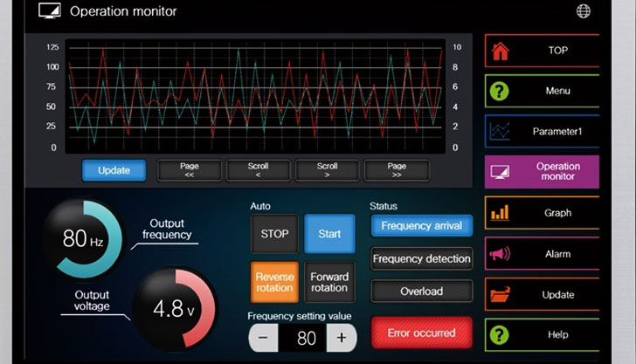
Task: Click the Output frequency 80 Hz gauge
Action: [82, 238]
